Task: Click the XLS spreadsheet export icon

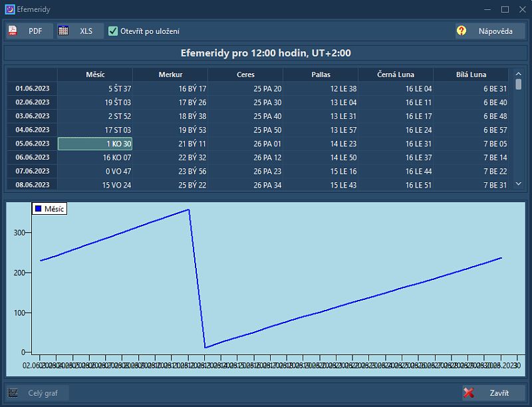Action: tap(64, 31)
